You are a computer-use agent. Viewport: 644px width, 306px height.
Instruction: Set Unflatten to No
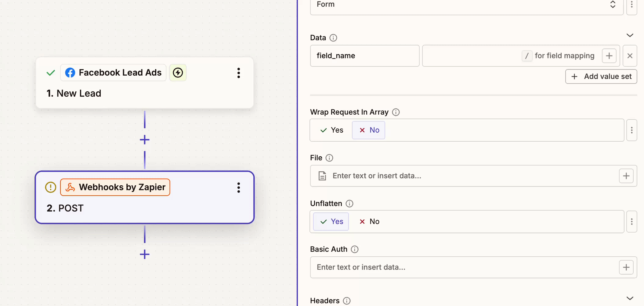click(x=369, y=222)
